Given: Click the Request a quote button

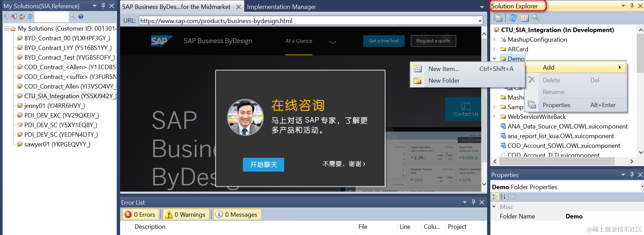Looking at the screenshot, I should tap(433, 41).
